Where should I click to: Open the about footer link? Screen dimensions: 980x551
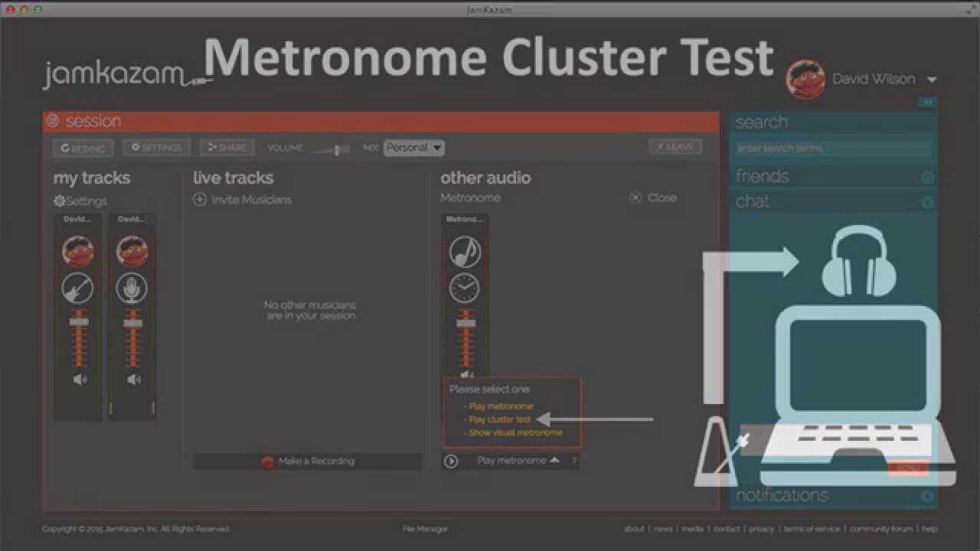coord(634,529)
